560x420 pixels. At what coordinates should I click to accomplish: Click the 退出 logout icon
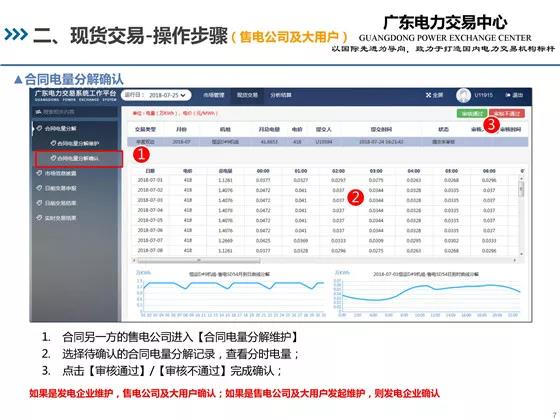point(508,95)
